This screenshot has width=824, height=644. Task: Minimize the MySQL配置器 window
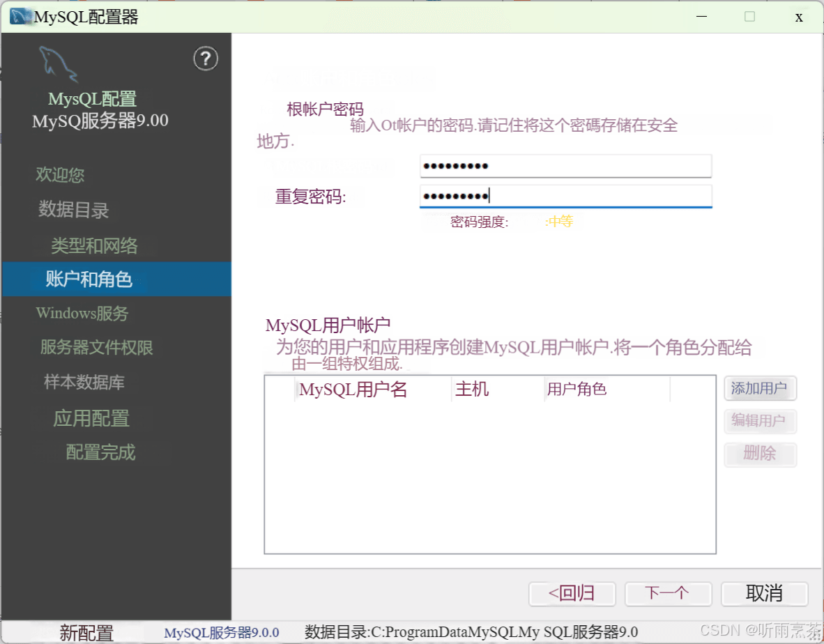pyautogui.click(x=701, y=17)
